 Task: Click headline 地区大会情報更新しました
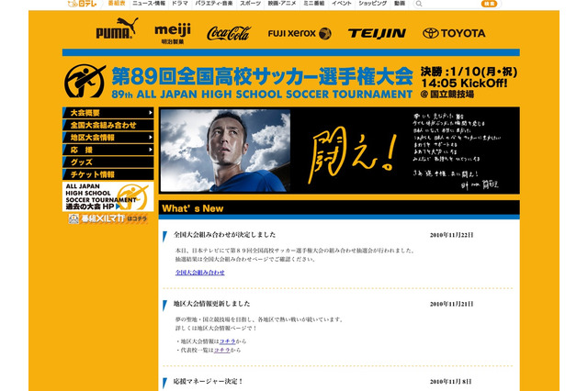click(211, 304)
